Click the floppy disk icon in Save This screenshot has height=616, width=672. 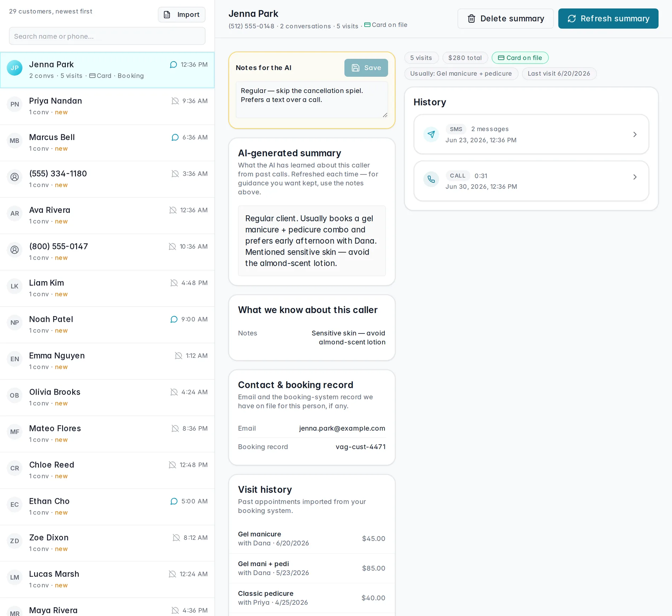(x=355, y=68)
